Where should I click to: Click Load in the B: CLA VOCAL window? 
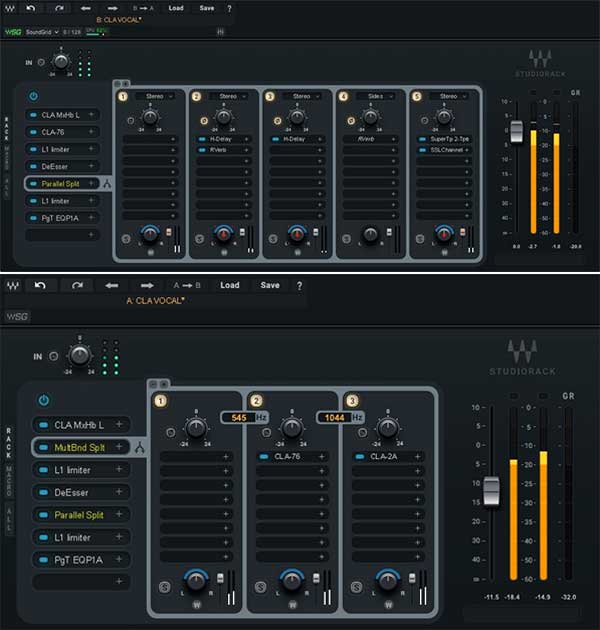[x=176, y=8]
